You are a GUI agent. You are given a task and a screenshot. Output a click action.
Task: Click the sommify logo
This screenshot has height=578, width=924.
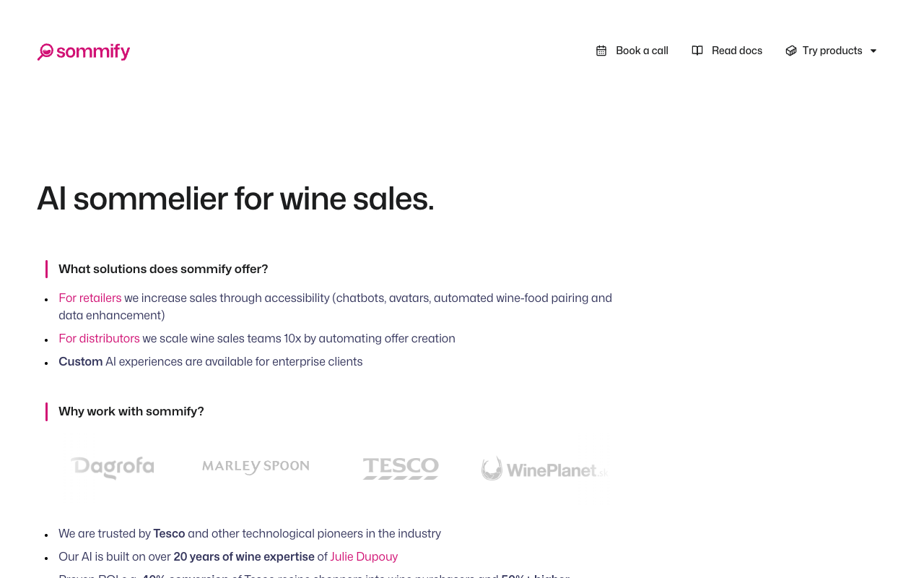pos(84,51)
